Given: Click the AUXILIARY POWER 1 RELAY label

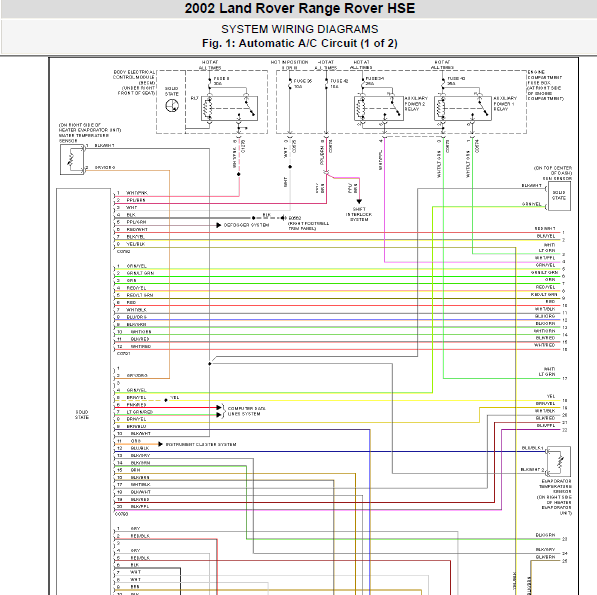Looking at the screenshot, I should pyautogui.click(x=505, y=104).
